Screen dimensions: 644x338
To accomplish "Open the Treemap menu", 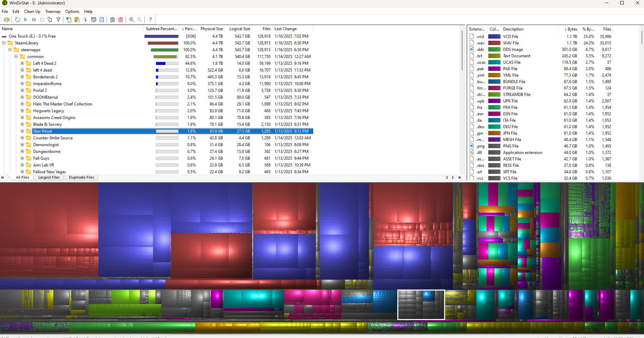I will tap(53, 11).
